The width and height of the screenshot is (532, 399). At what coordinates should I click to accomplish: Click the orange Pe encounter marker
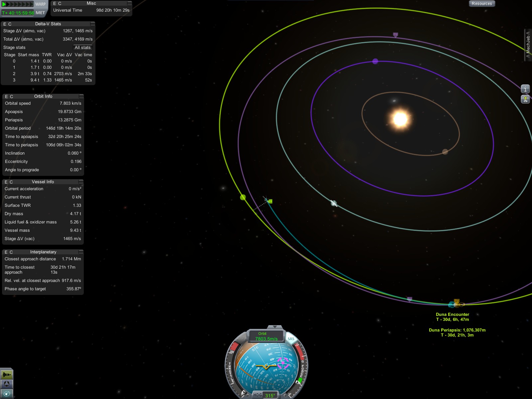[457, 301]
